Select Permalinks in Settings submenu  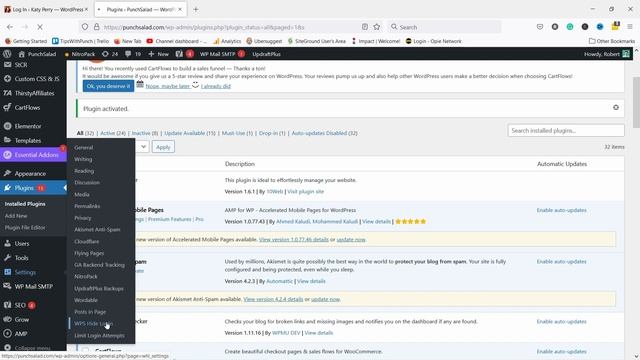pyautogui.click(x=87, y=206)
